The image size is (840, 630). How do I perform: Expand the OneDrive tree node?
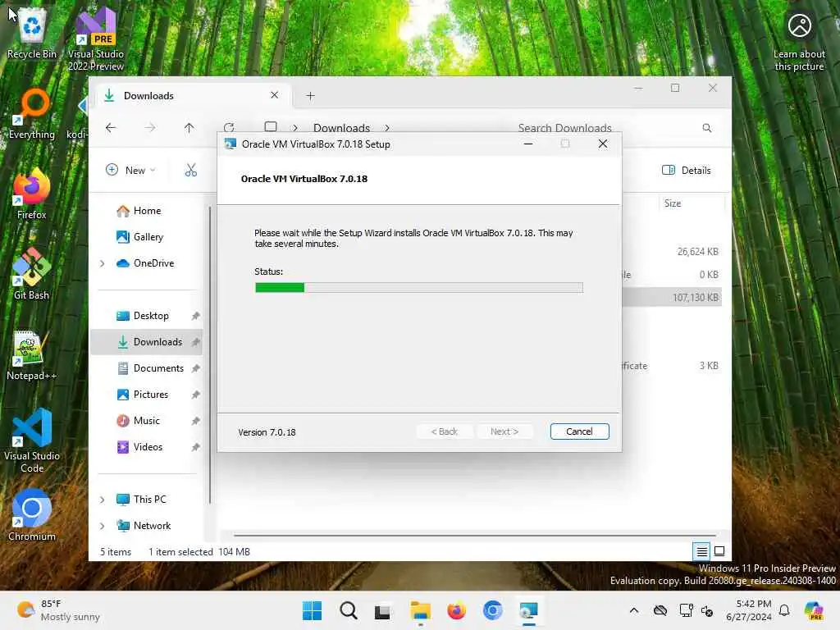tap(103, 263)
